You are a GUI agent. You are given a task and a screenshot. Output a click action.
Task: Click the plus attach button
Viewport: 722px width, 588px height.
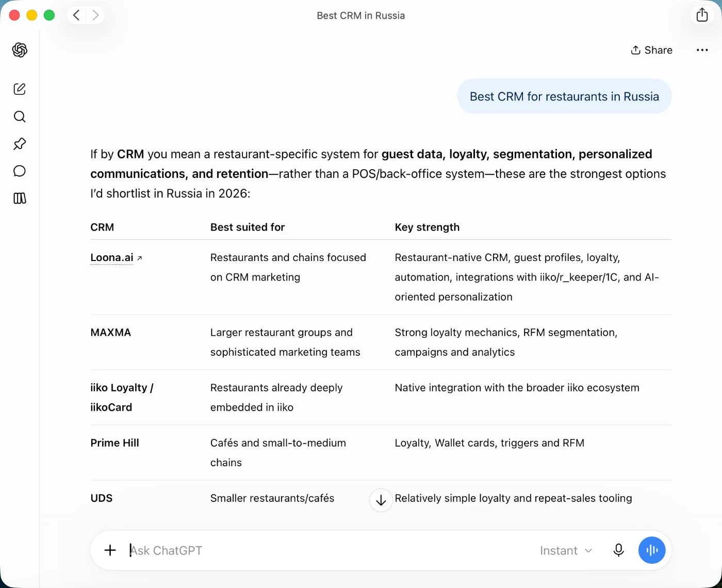110,550
